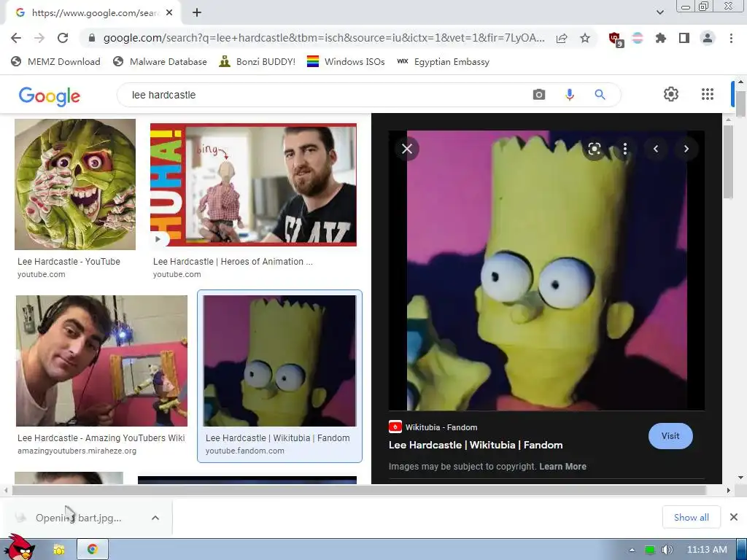Toggle the browser side panel

(684, 38)
